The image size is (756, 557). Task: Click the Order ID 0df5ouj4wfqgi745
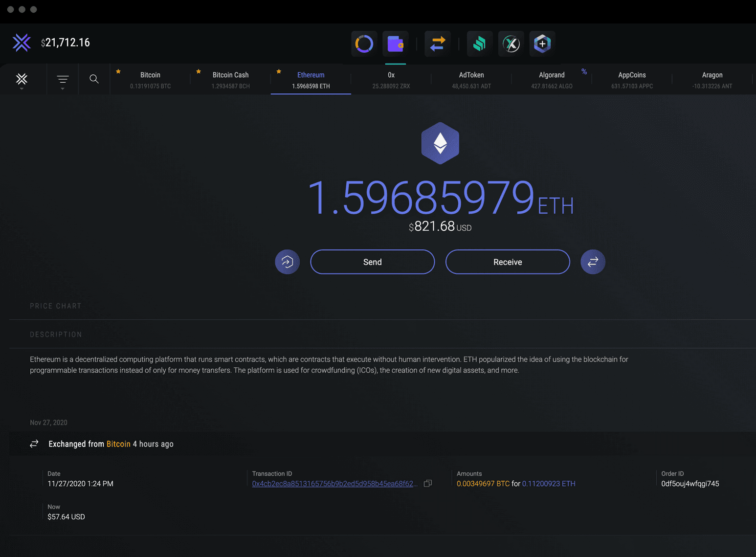pyautogui.click(x=690, y=484)
